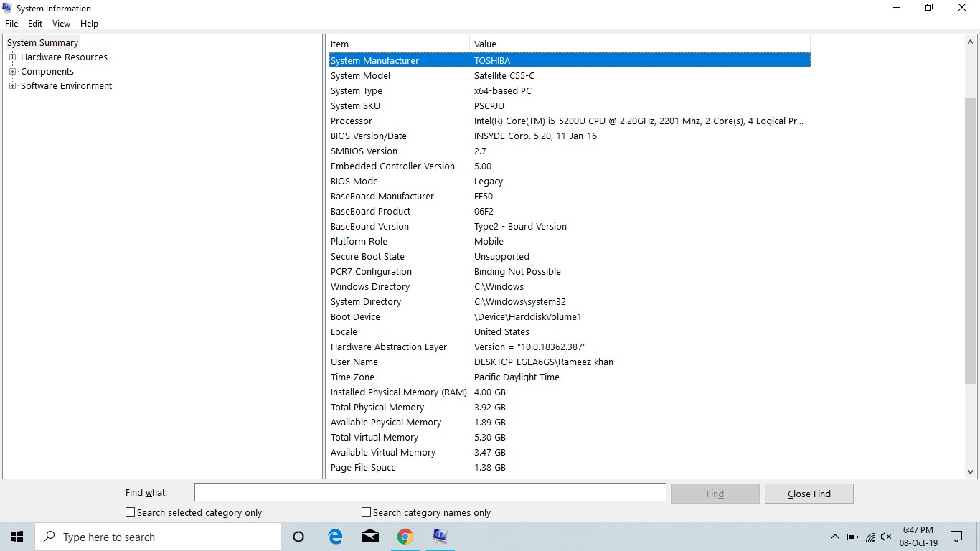The height and width of the screenshot is (551, 980).
Task: Select the BaseBoard Manufacturer row
Action: click(569, 197)
